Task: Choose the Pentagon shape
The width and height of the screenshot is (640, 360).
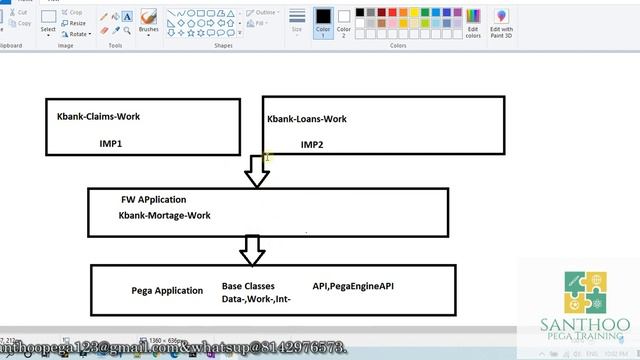Action: click(191, 23)
